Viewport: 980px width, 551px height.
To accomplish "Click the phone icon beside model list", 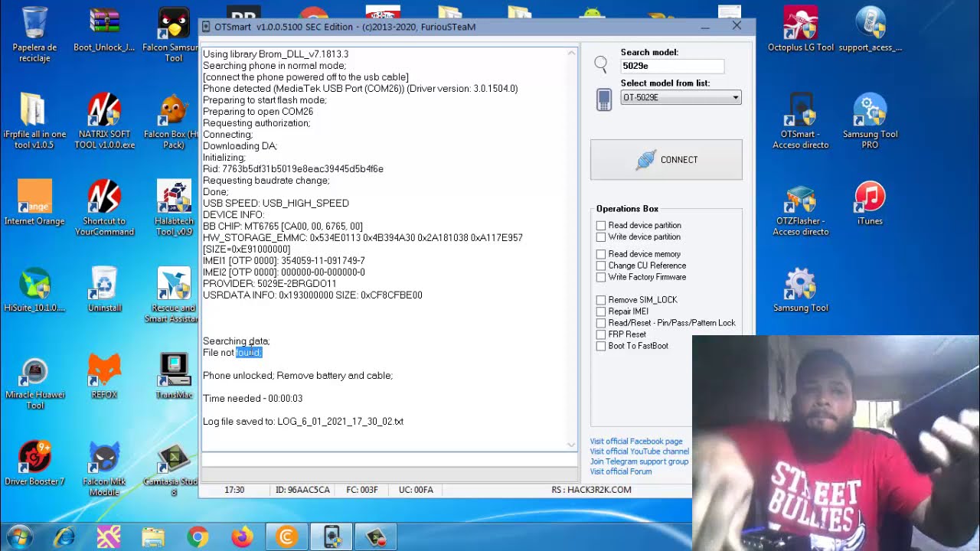I will tap(603, 99).
